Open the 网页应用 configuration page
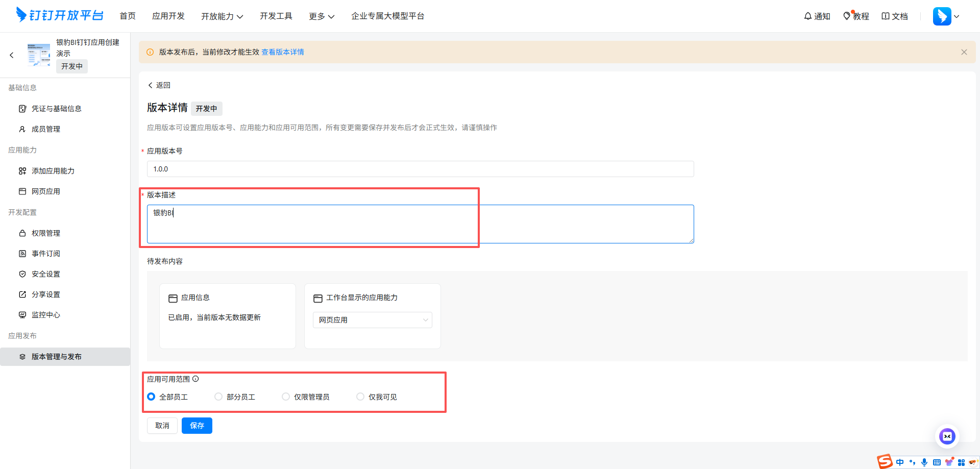Viewport: 980px width, 469px height. (45, 191)
